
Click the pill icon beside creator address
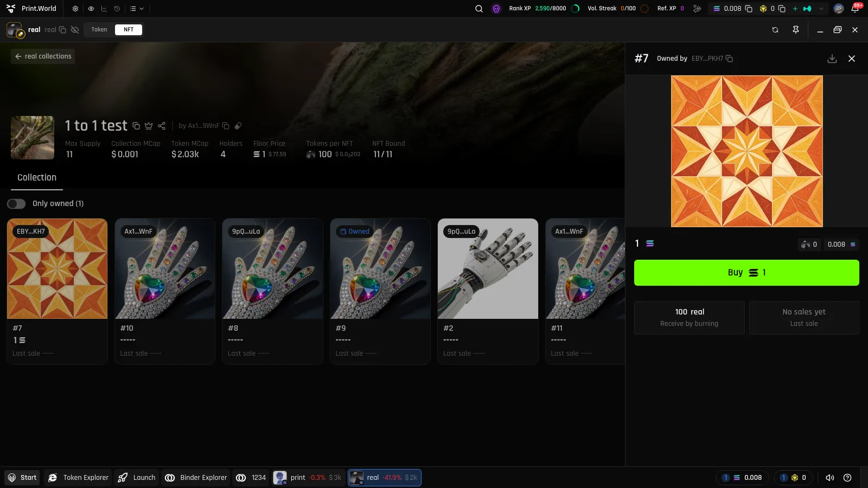[x=238, y=126]
